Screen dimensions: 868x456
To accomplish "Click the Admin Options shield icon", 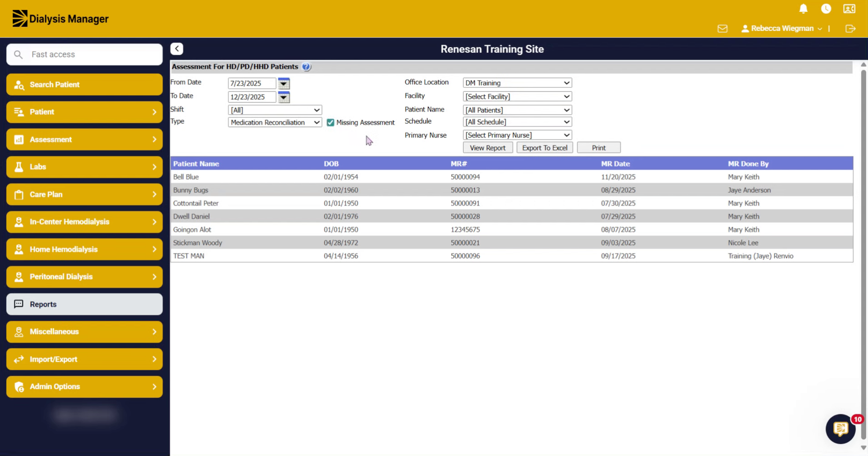I will pyautogui.click(x=19, y=387).
